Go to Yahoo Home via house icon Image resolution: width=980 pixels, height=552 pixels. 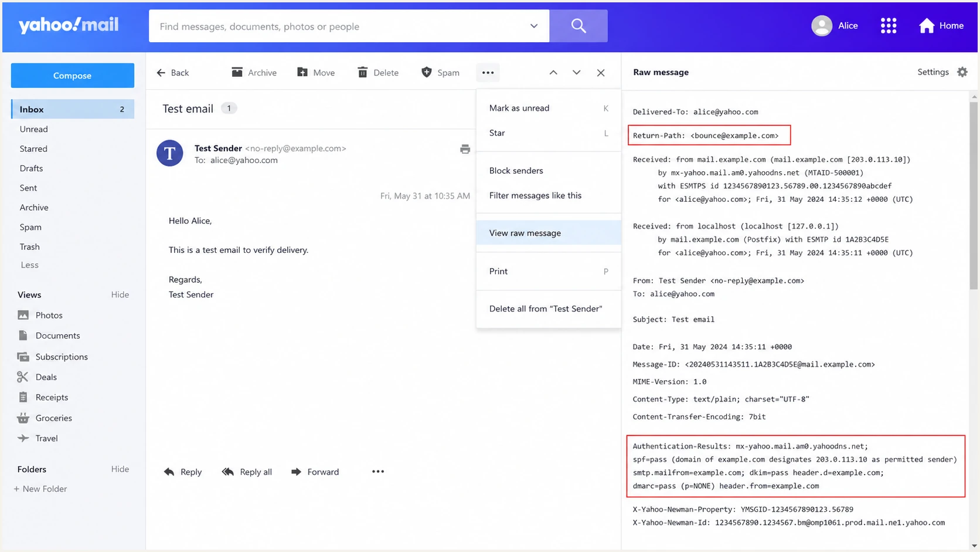(927, 26)
